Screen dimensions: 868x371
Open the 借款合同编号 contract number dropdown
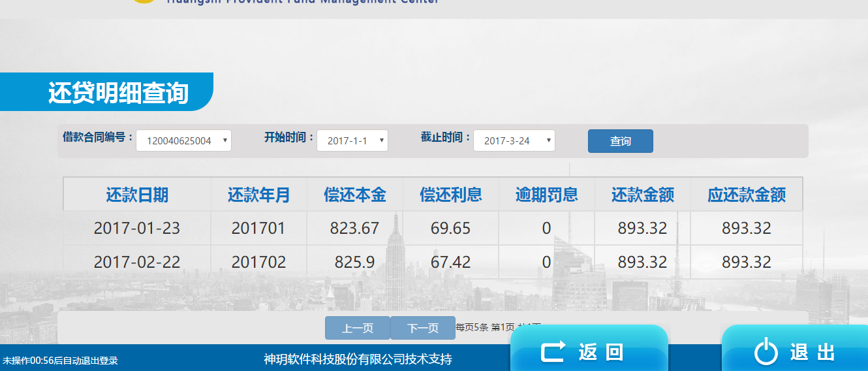coord(183,140)
